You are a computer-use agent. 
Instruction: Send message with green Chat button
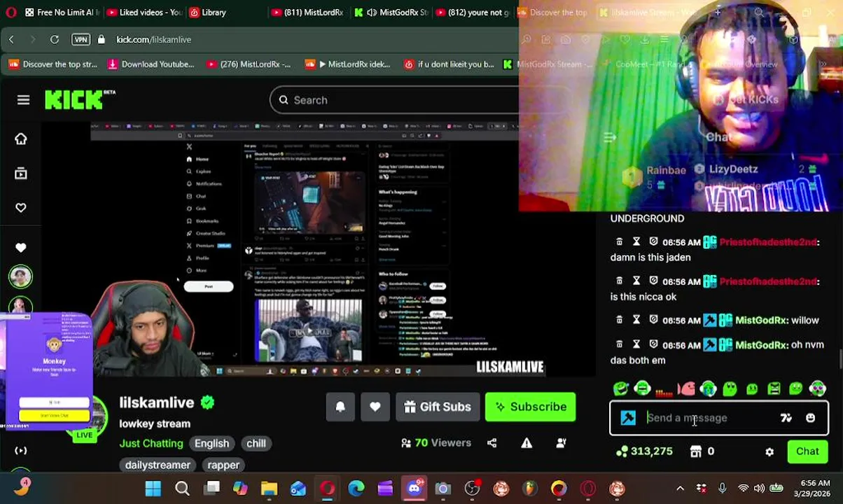[x=807, y=451]
